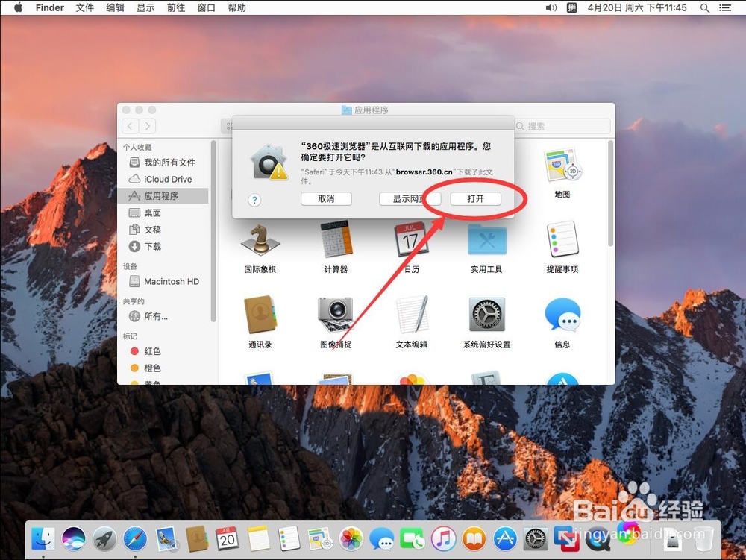Open the 编辑 menu
746x560 pixels.
(x=115, y=7)
